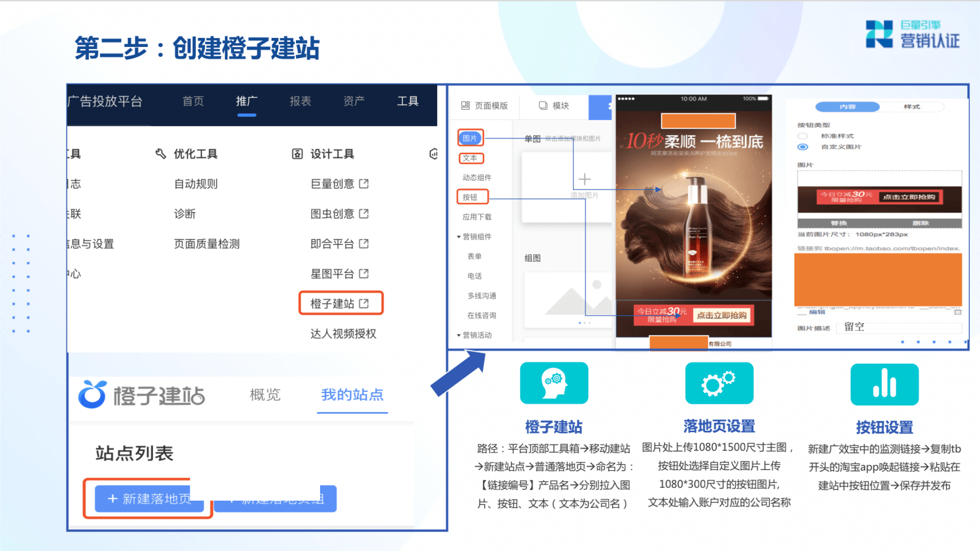Click the plus icon to add image
This screenshot has width=980, height=551.
point(585,179)
